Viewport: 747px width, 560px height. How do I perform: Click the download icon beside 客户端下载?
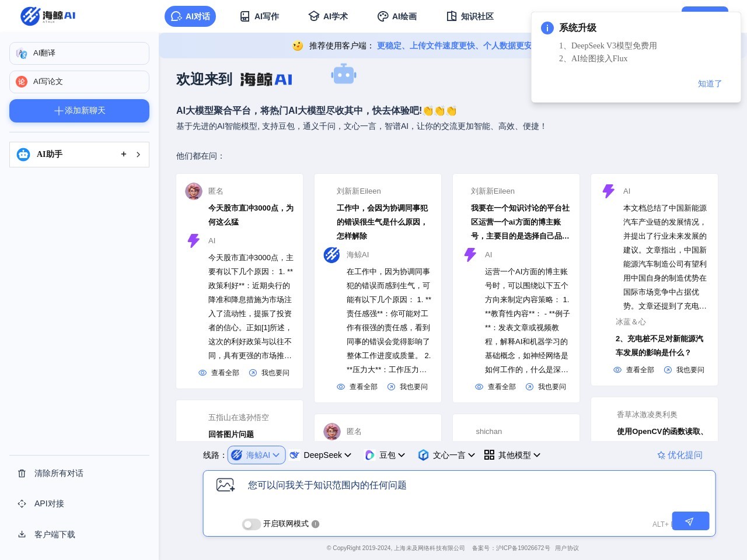point(22,534)
